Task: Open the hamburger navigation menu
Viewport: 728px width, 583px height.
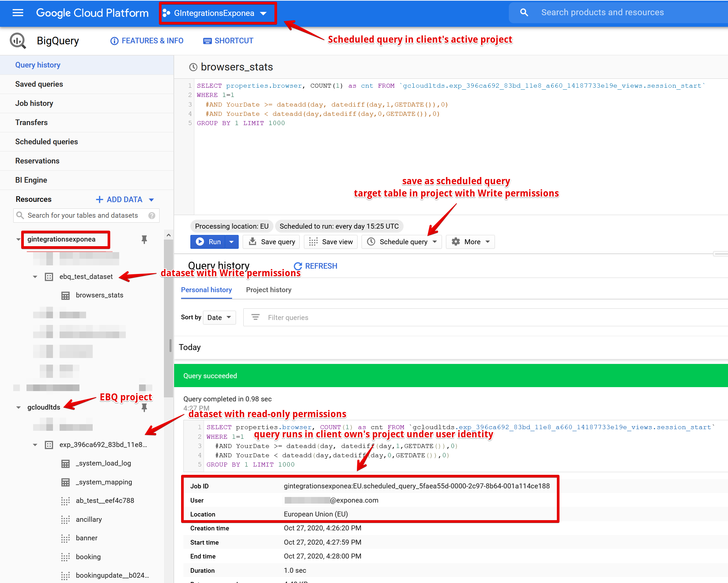Action: 18,13
